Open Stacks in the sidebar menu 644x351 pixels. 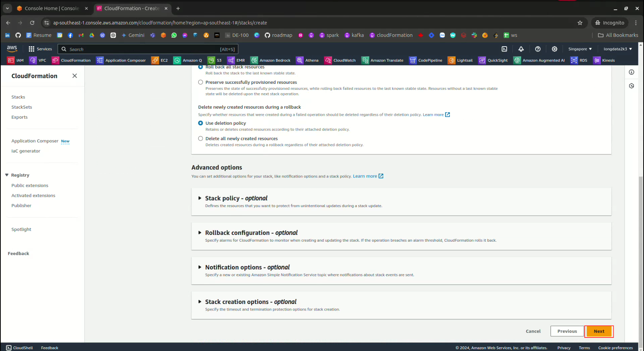18,97
